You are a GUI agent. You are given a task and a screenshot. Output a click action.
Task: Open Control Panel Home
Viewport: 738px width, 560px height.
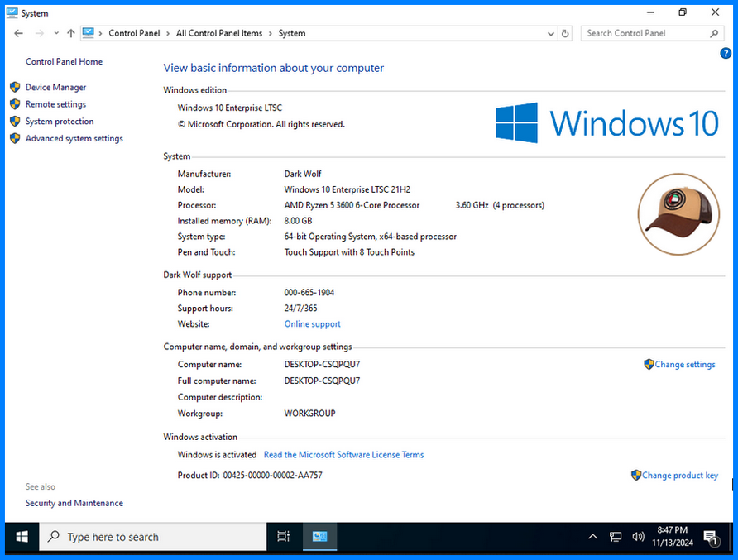[64, 62]
